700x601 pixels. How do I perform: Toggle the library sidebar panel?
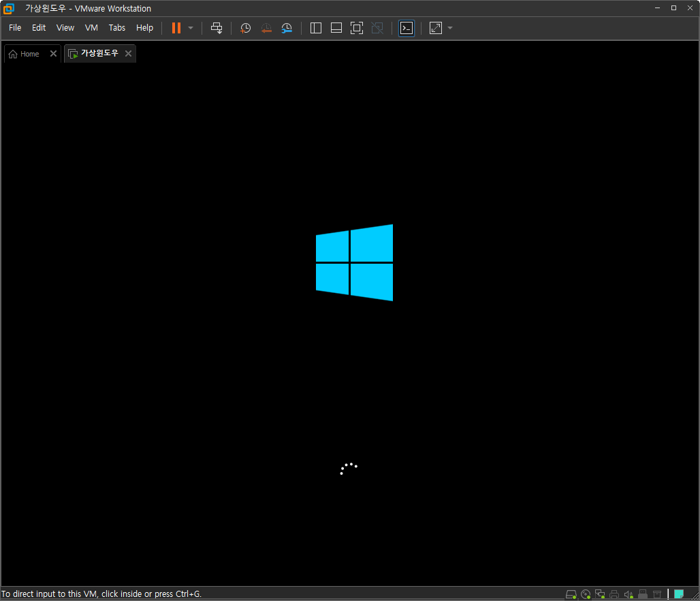pyautogui.click(x=316, y=28)
